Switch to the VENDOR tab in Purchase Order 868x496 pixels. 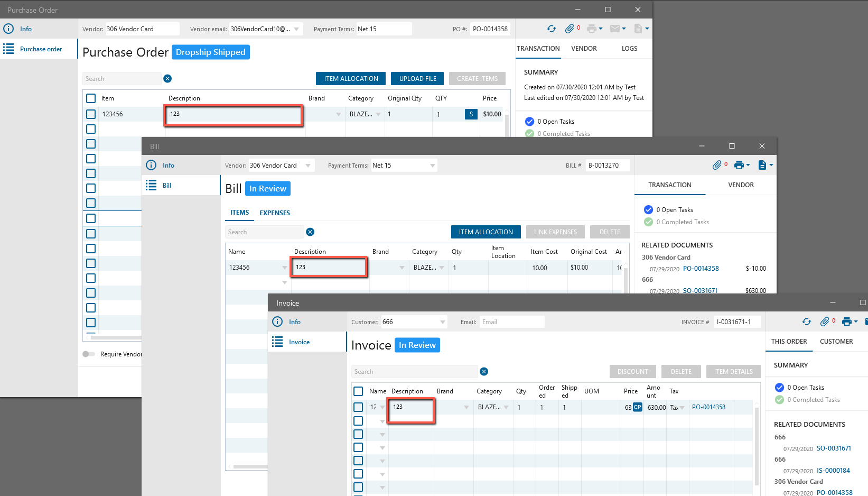584,49
